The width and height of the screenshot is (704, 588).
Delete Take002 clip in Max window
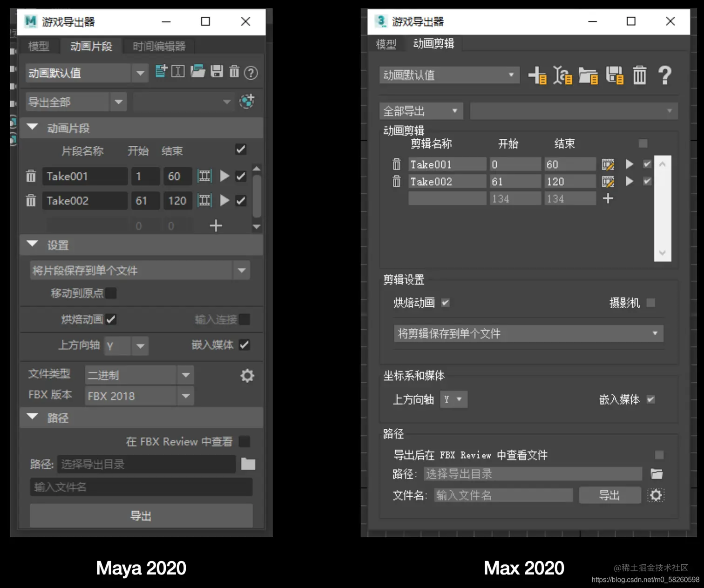point(396,181)
